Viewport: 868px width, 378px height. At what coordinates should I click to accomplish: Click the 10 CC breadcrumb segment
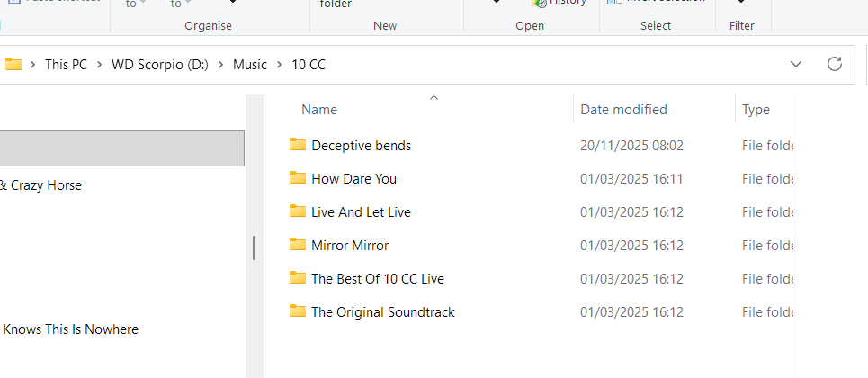309,65
